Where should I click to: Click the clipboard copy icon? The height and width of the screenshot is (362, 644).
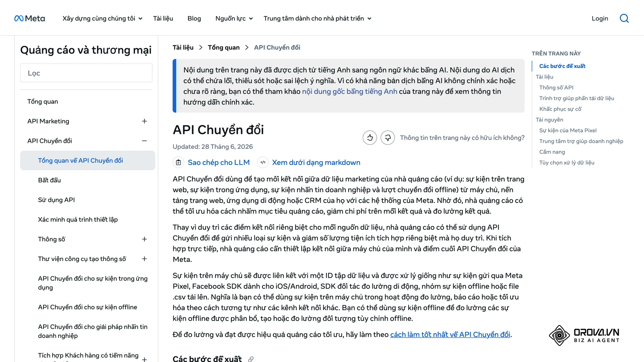(x=178, y=162)
